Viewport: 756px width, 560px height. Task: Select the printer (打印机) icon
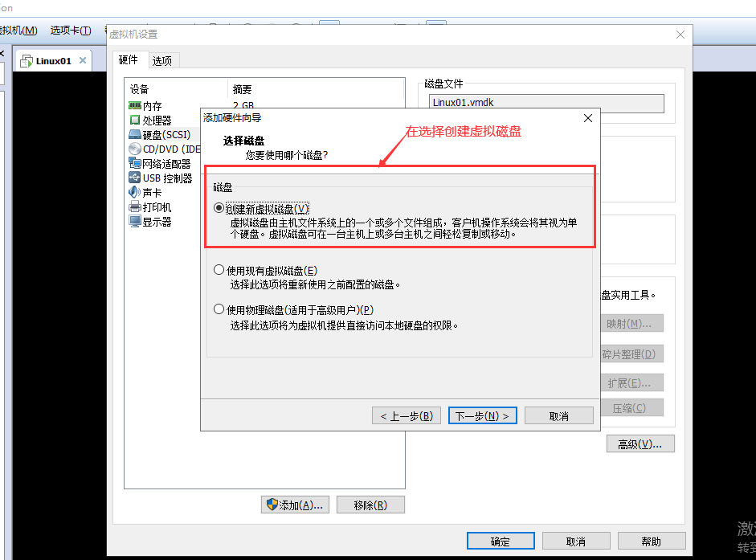pos(134,207)
